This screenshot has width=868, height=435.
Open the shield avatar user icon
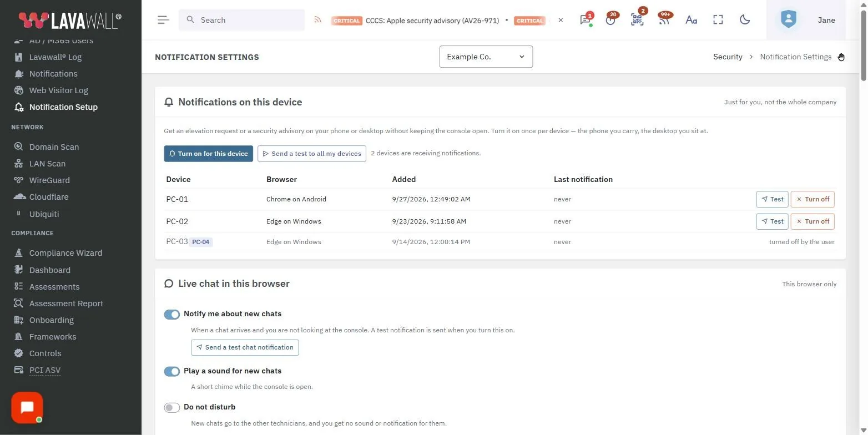pyautogui.click(x=788, y=19)
